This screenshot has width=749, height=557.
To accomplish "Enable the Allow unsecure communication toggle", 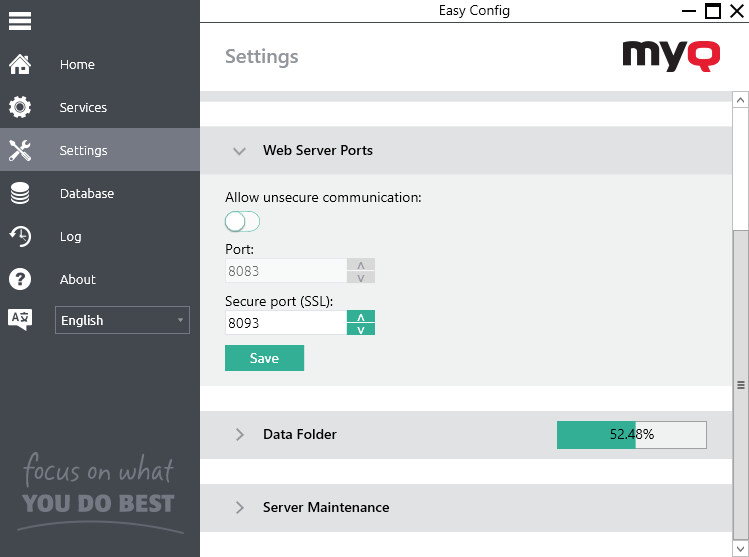I will [242, 222].
